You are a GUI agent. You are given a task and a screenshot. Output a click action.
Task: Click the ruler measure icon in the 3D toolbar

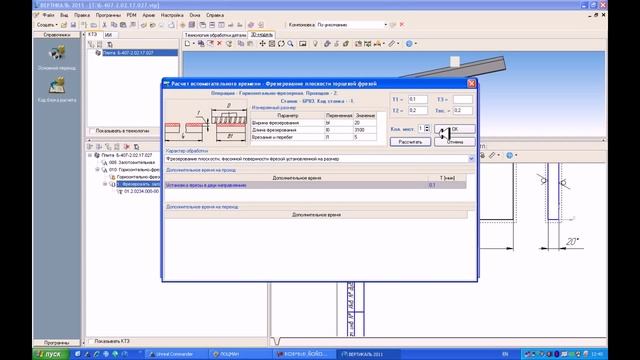[x=392, y=44]
